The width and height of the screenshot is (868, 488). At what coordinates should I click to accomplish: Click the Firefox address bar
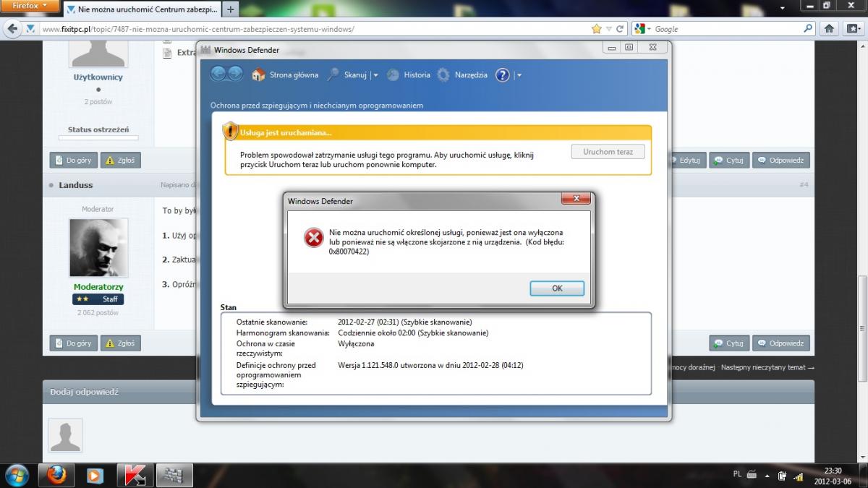click(x=315, y=29)
